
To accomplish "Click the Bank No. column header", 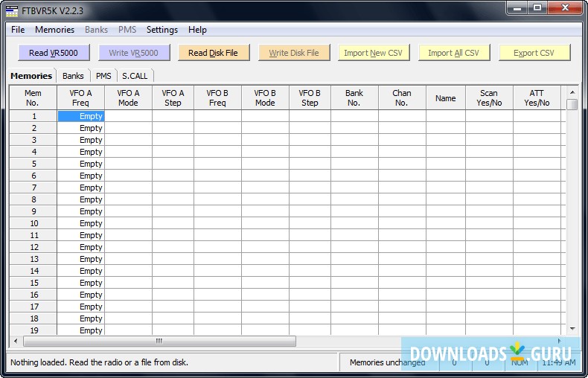I will pyautogui.click(x=354, y=98).
